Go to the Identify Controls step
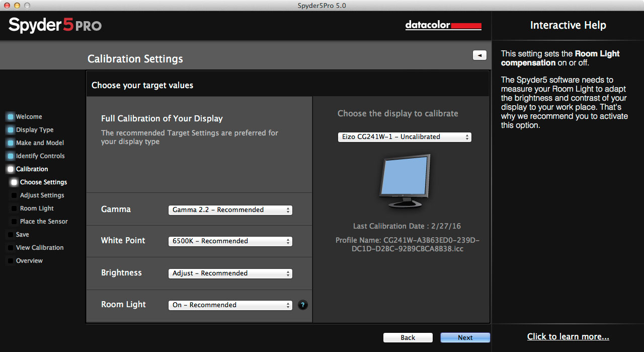Screen dimensions: 644x352 pyautogui.click(x=40, y=156)
